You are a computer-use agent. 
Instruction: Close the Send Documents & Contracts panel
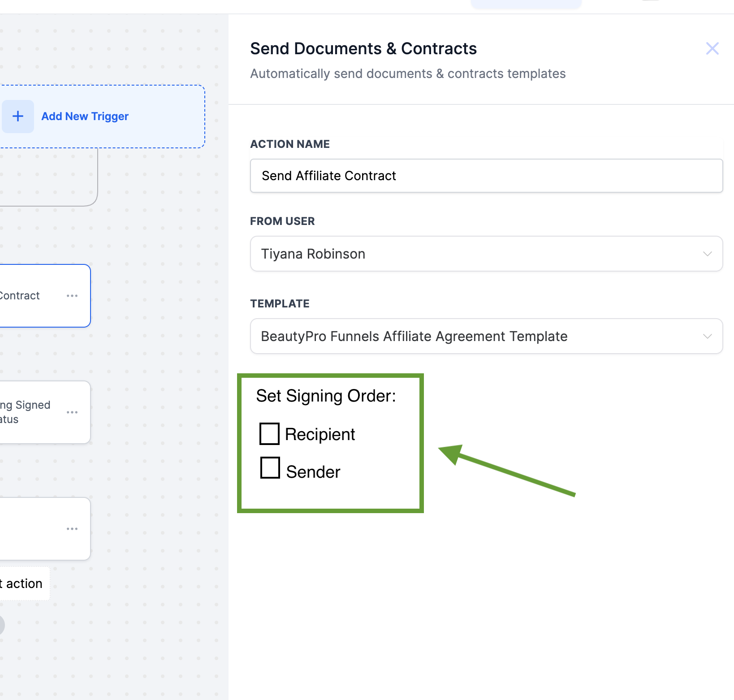coord(712,48)
